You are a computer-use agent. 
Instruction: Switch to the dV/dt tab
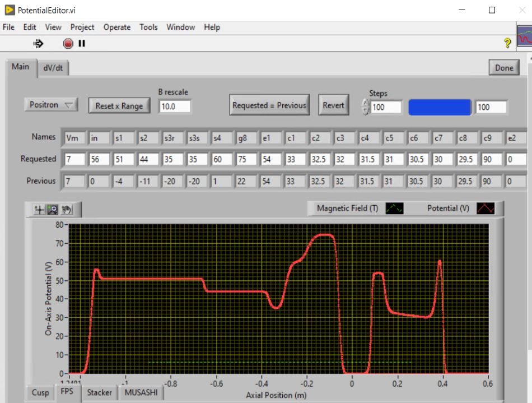click(54, 67)
